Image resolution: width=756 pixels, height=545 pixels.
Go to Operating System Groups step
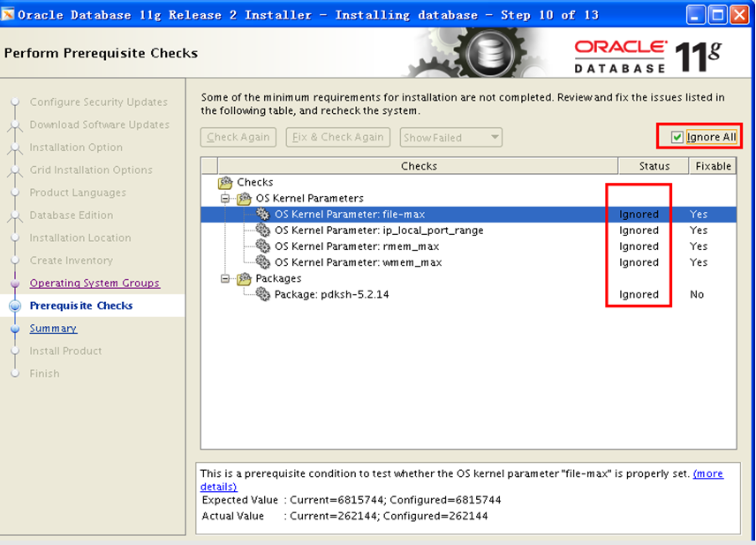click(x=94, y=284)
